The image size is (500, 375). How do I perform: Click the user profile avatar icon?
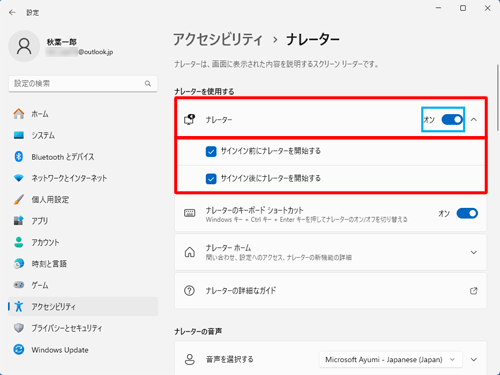24,46
